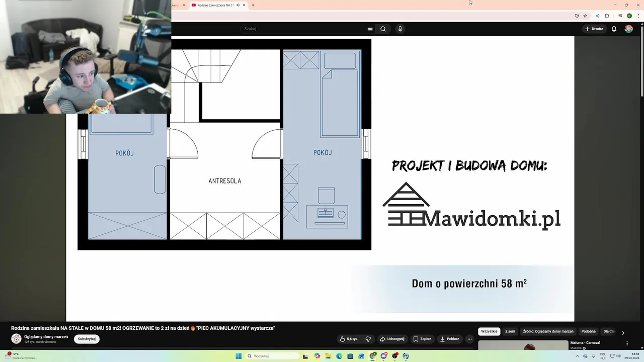Select the Podobne filter chip
Image resolution: width=644 pixels, height=362 pixels.
(x=588, y=331)
